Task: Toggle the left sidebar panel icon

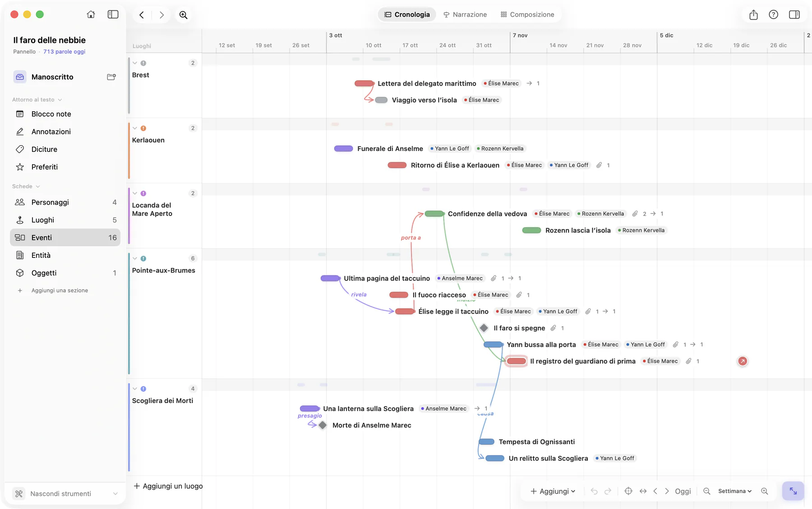Action: 113,14
